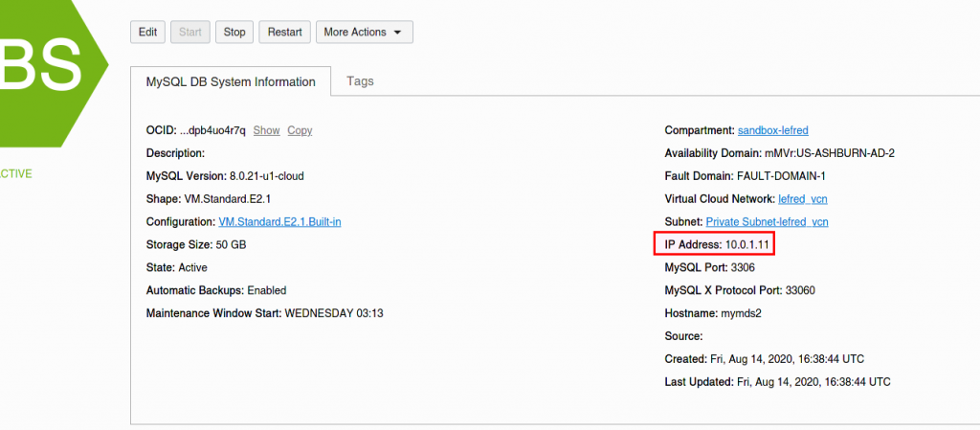This screenshot has height=430, width=980.
Task: Click MySQL Version 8.0.21-u1-cloud text
Action: (x=225, y=176)
